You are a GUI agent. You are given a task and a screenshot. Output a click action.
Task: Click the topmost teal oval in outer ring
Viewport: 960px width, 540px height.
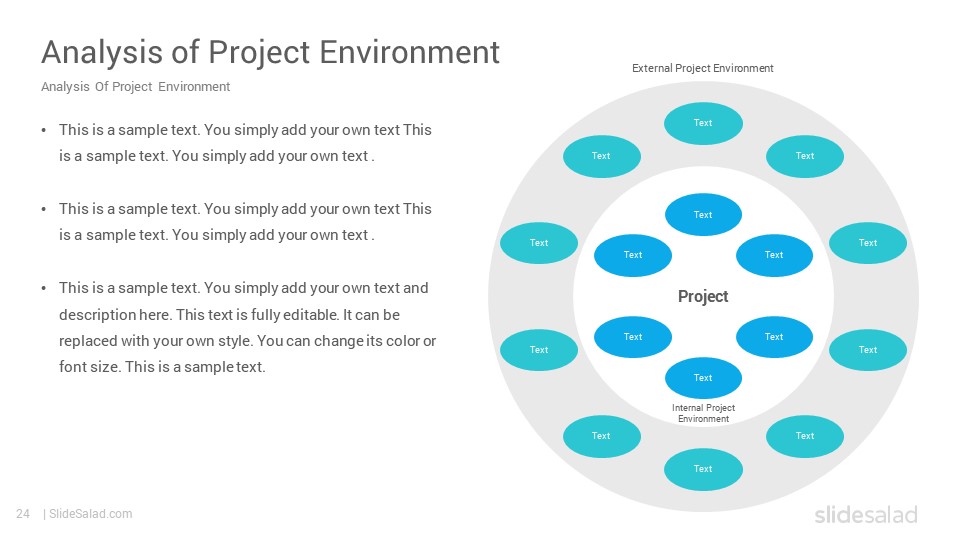pyautogui.click(x=703, y=123)
